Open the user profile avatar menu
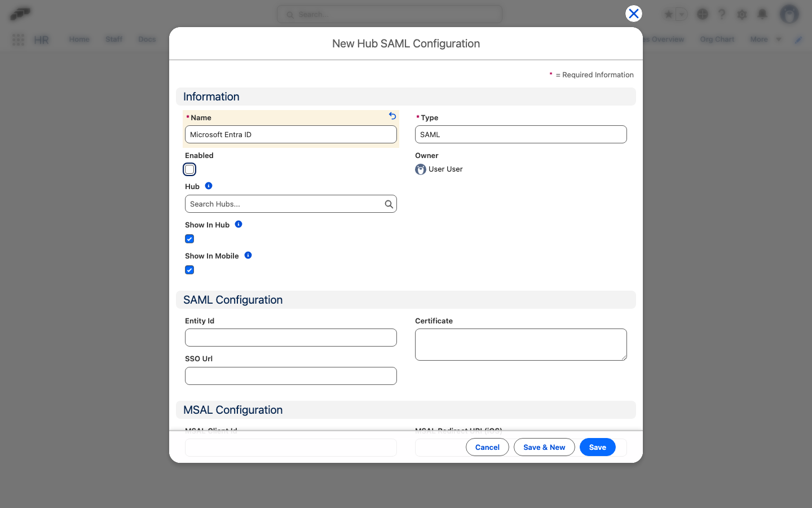 click(x=789, y=14)
